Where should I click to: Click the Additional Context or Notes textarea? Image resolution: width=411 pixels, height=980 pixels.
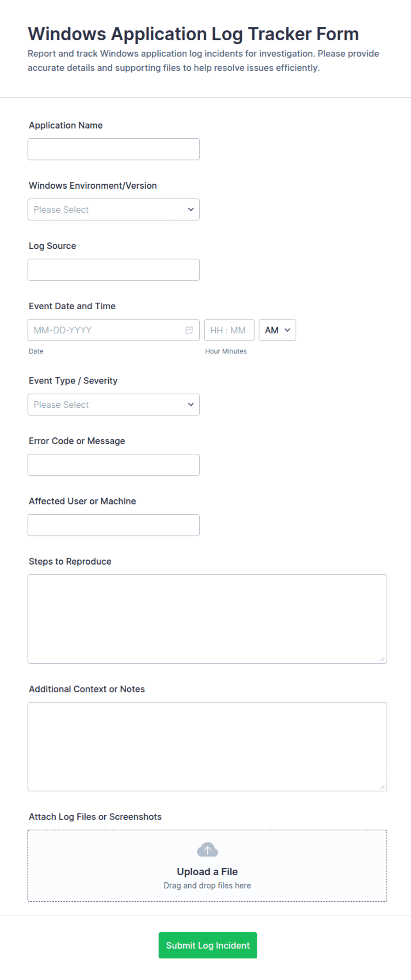pos(207,747)
